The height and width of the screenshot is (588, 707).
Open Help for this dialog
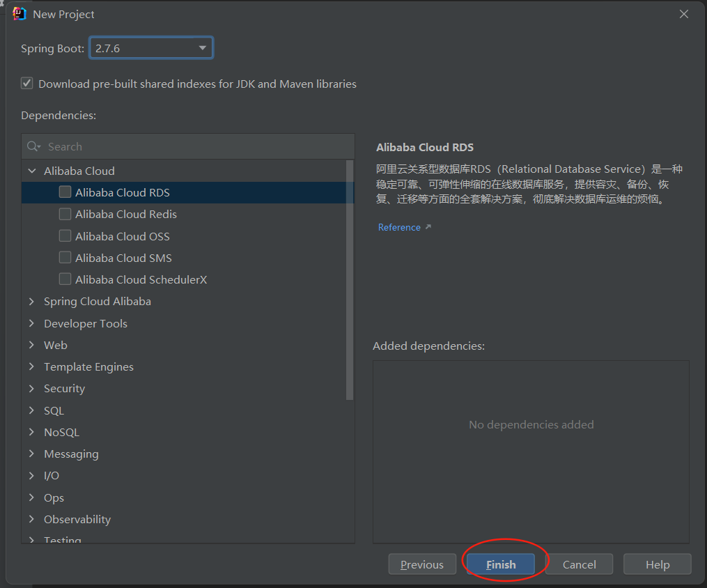pyautogui.click(x=658, y=564)
